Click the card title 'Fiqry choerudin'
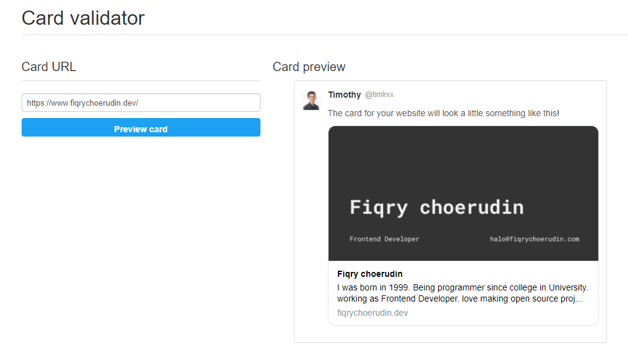The width and height of the screenshot is (628, 364). (369, 274)
